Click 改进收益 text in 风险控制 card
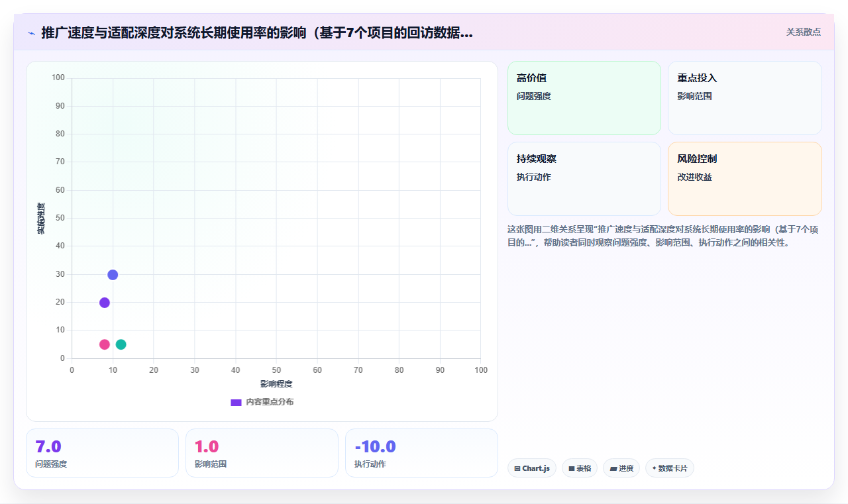The width and height of the screenshot is (848, 504). tap(694, 177)
